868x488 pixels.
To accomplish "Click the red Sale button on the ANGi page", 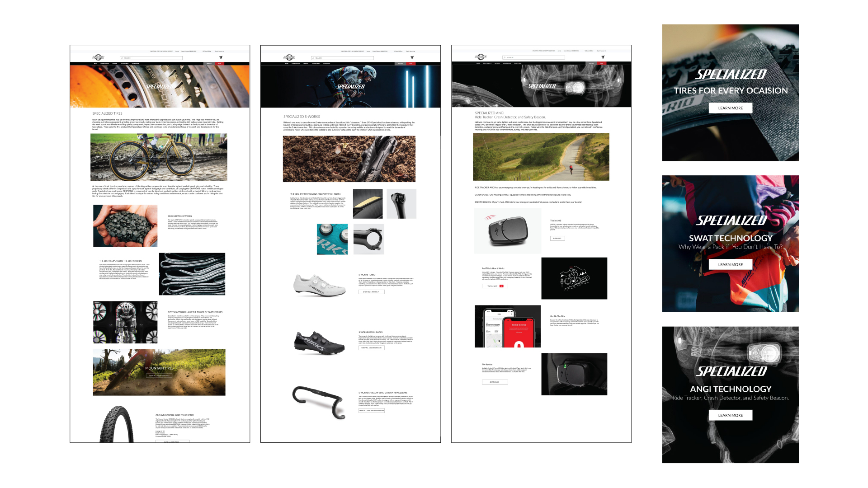I will point(602,63).
